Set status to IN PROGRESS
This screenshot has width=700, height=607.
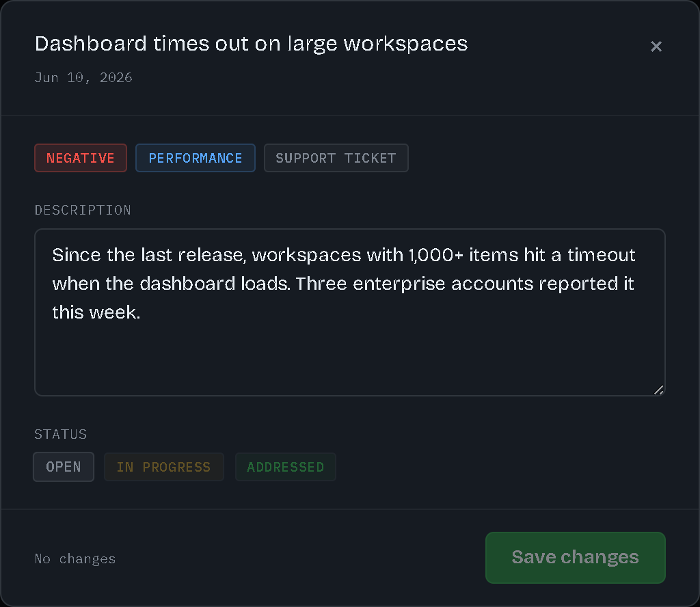[164, 467]
